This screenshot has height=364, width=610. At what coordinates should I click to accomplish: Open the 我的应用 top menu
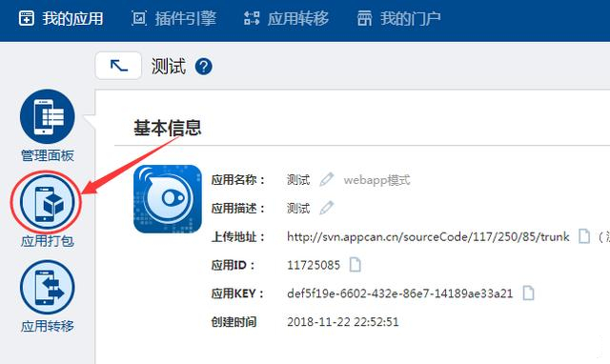(61, 18)
